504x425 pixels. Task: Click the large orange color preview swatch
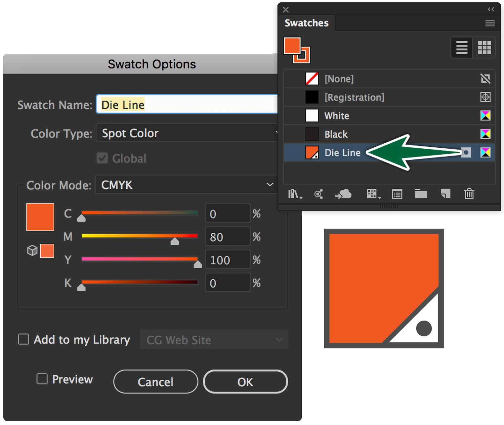tap(40, 217)
